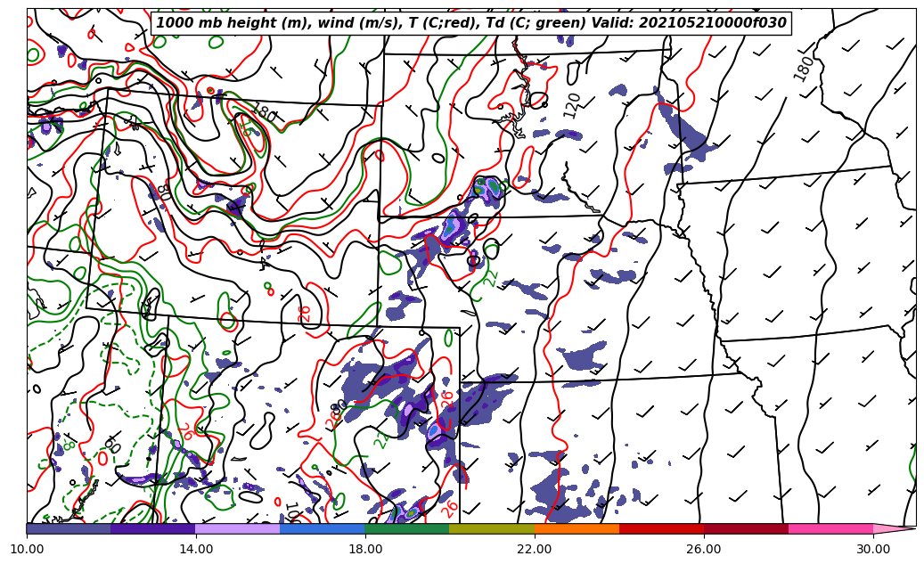Image resolution: width=924 pixels, height=564 pixels.
Task: Click the 18.00 colorbar tick label
Action: pyautogui.click(x=365, y=549)
